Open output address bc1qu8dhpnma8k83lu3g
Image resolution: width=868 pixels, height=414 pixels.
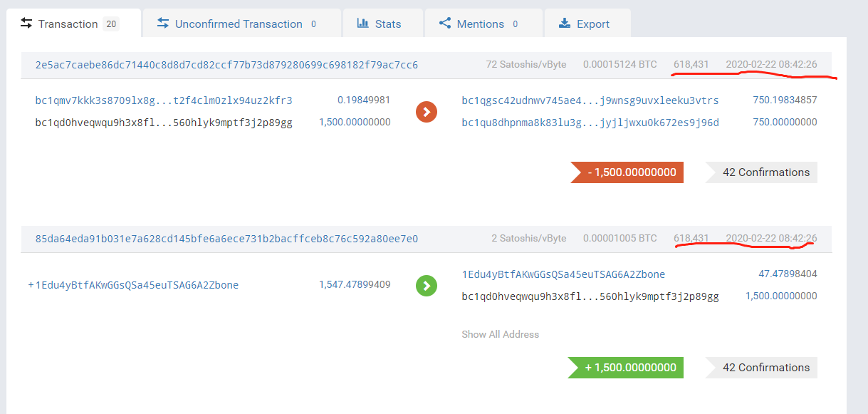(590, 123)
